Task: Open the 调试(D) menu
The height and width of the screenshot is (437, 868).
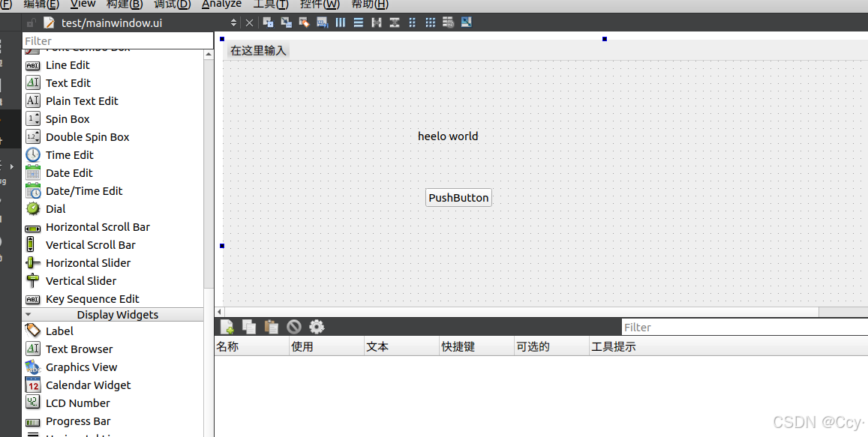Action: pos(172,4)
